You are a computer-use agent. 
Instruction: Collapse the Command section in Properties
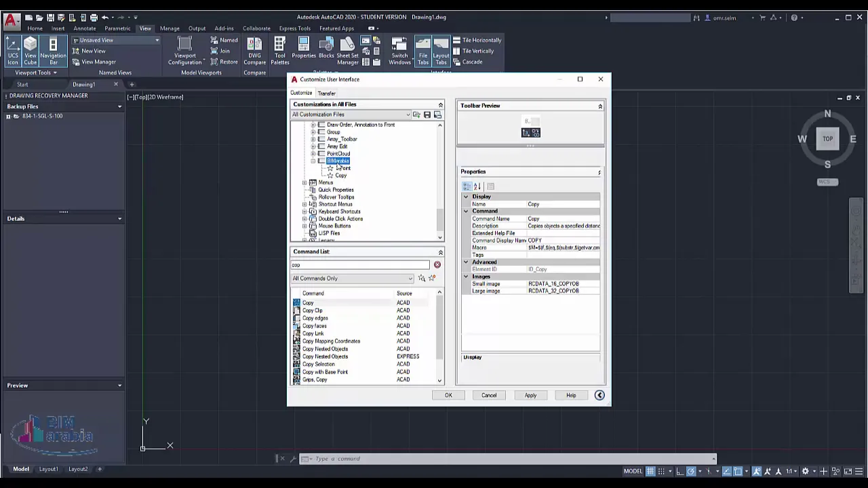point(466,211)
